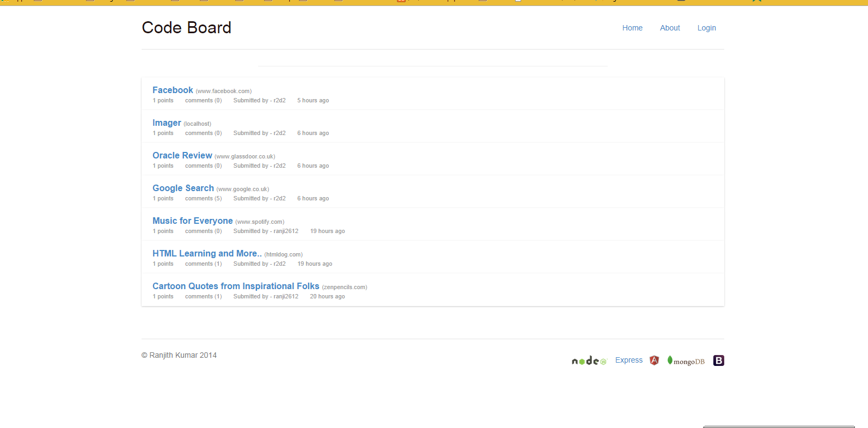This screenshot has width=868, height=428.
Task: Click the Node.js logo in footer
Action: (x=589, y=360)
